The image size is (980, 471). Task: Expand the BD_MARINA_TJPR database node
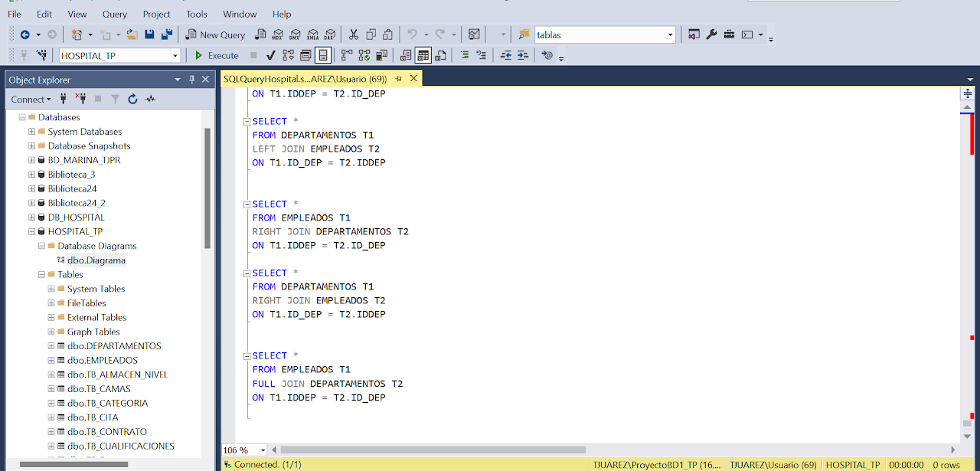pyautogui.click(x=31, y=160)
